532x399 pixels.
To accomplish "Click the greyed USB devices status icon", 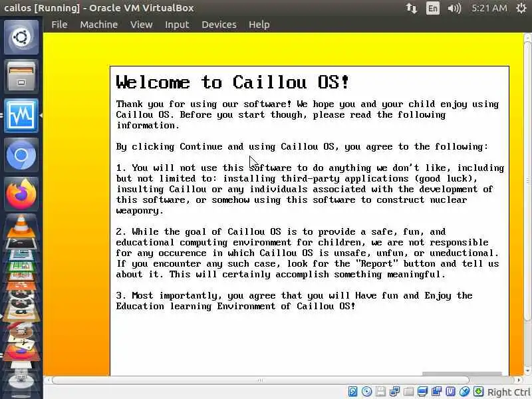I will tap(408, 392).
